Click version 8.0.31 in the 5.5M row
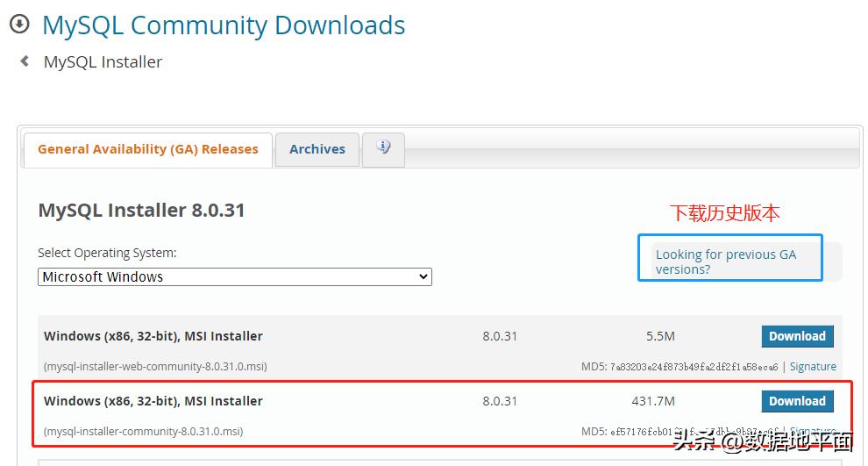The image size is (868, 466). click(x=500, y=336)
